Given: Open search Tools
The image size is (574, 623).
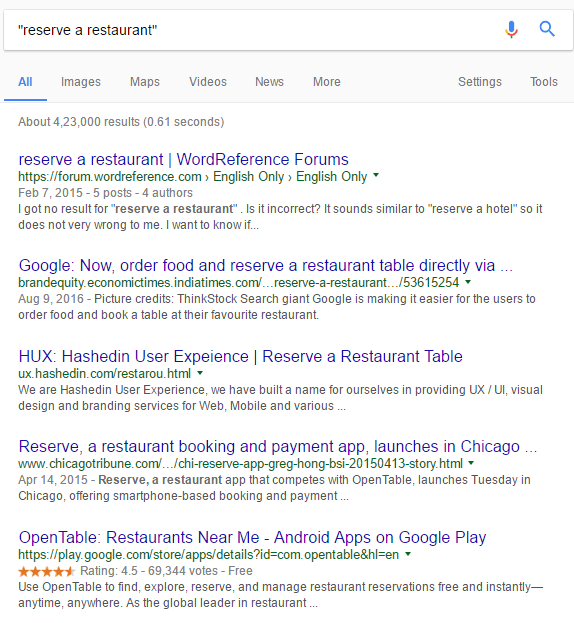Looking at the screenshot, I should point(544,82).
